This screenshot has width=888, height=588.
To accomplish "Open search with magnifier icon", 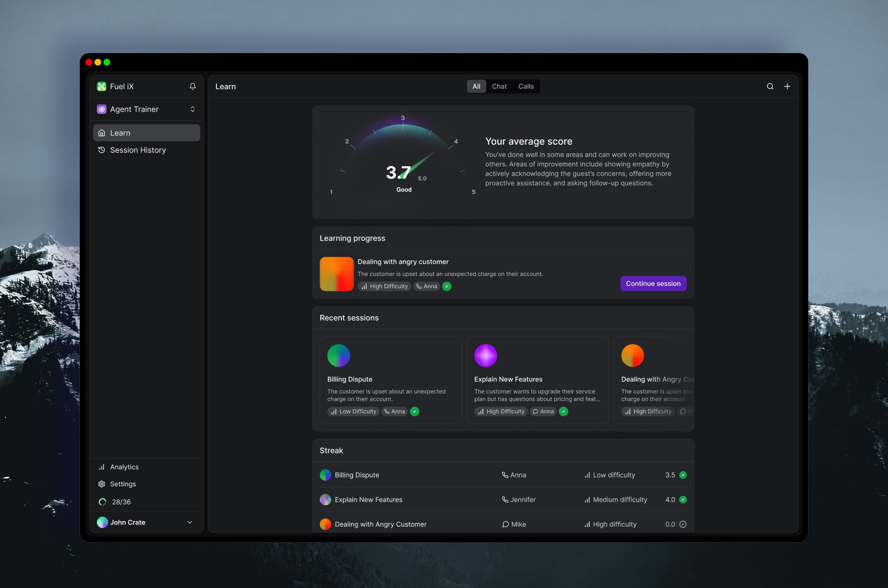I will pyautogui.click(x=770, y=86).
